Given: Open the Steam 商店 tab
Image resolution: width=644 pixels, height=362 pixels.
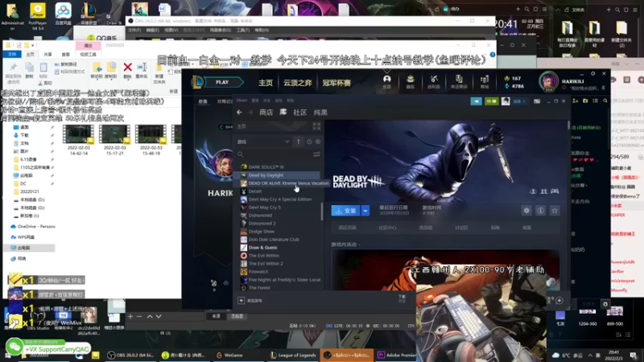Looking at the screenshot, I should click(x=266, y=113).
